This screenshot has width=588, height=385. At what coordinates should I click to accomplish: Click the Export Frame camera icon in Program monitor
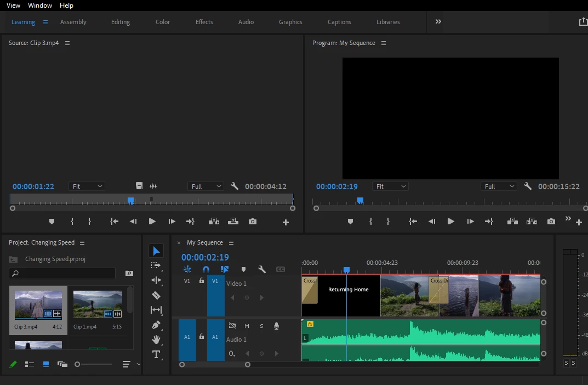[x=551, y=222]
